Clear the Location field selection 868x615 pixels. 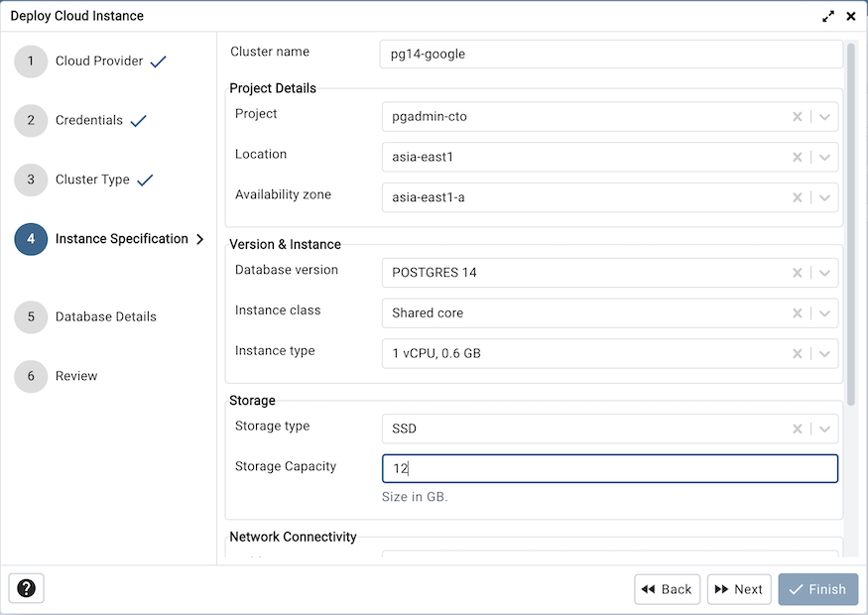pyautogui.click(x=798, y=157)
